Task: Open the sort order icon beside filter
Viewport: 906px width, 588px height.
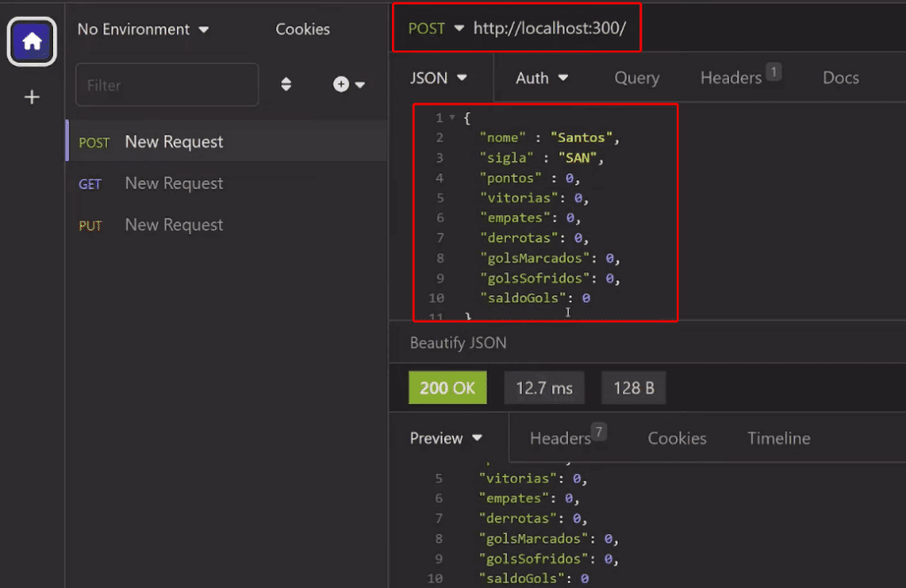Action: 286,85
